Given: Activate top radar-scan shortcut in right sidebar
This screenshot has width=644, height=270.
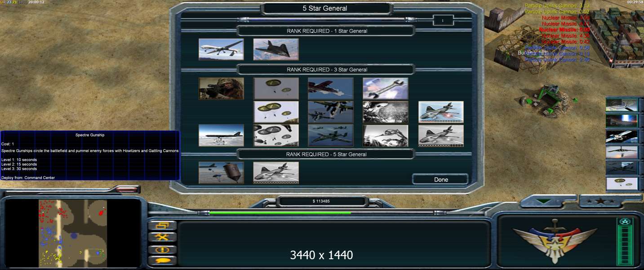Looking at the screenshot, I should (622, 105).
